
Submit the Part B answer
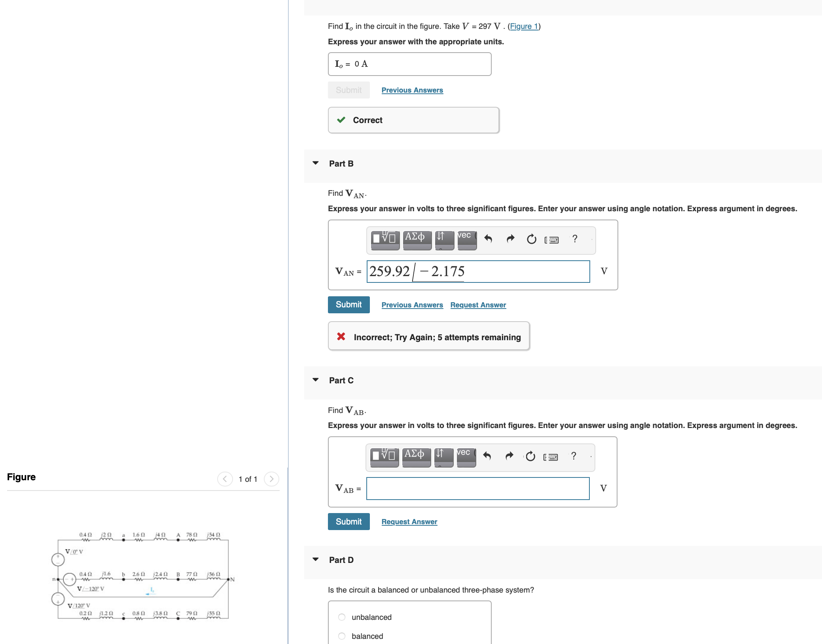(x=348, y=305)
